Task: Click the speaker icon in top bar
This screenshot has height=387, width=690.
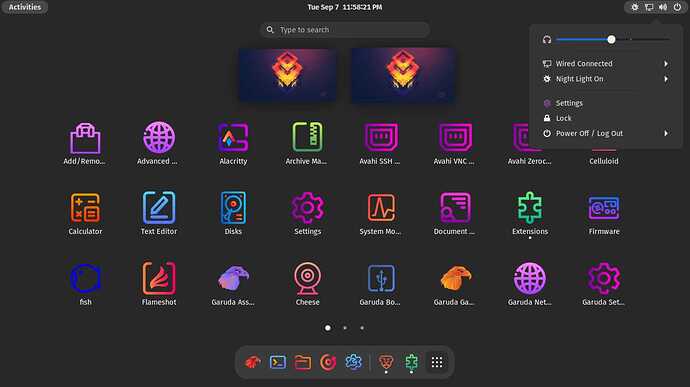Action: coord(663,7)
